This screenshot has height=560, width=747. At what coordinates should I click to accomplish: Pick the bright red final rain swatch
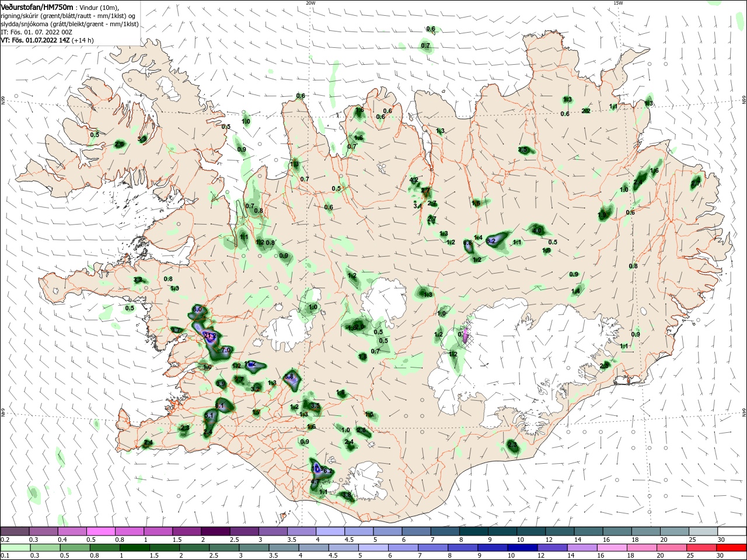pyautogui.click(x=732, y=547)
